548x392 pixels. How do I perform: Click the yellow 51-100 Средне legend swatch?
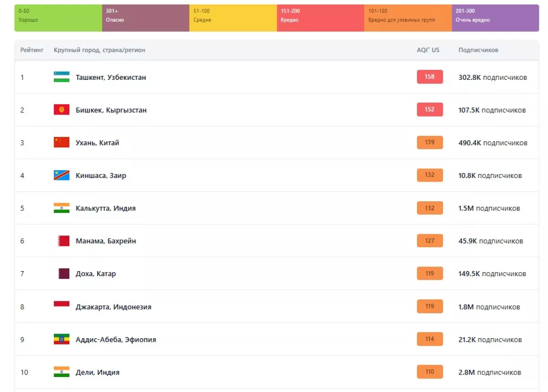pyautogui.click(x=233, y=18)
